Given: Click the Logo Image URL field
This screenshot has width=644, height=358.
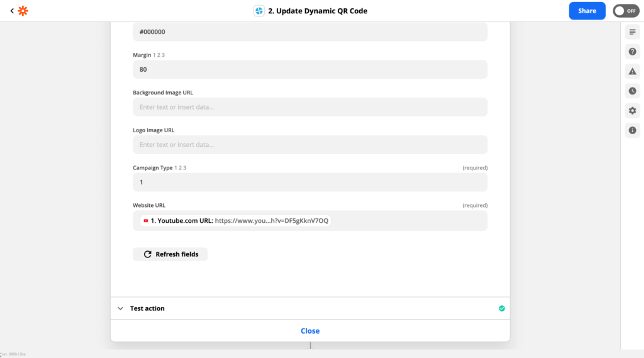Looking at the screenshot, I should coord(310,144).
